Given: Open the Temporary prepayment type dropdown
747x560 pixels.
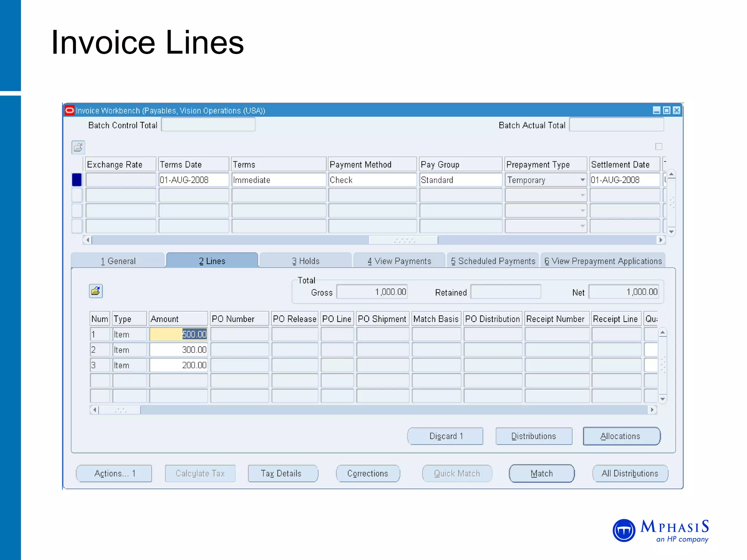Looking at the screenshot, I should [582, 180].
